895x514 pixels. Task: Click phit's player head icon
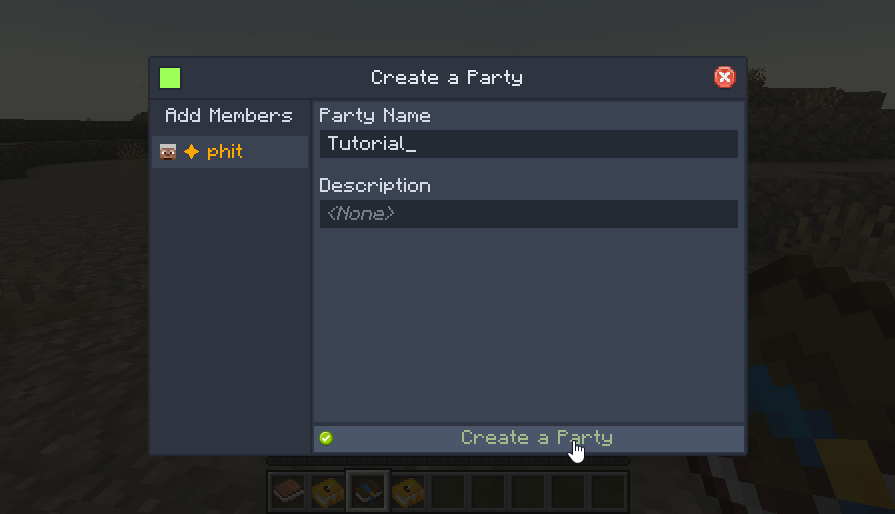168,152
